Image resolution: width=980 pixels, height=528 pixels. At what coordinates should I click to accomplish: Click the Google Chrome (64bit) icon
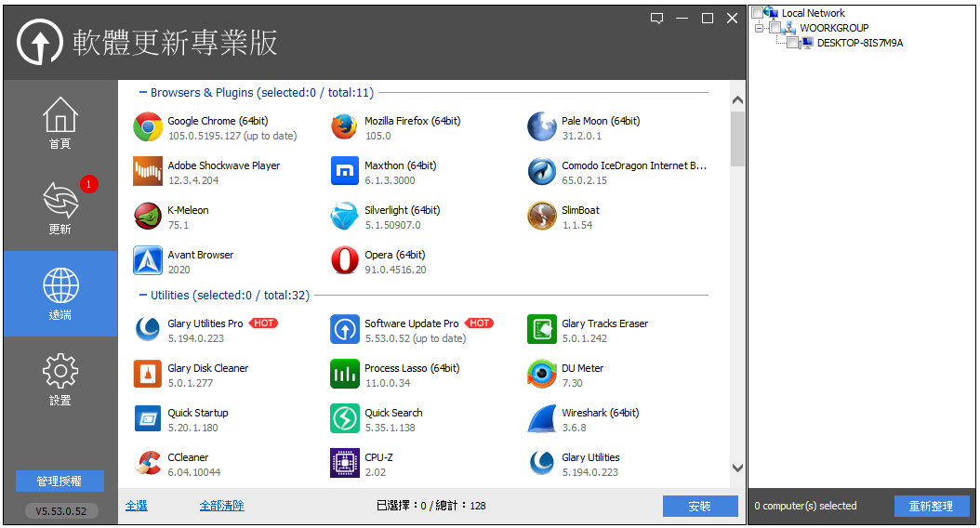[148, 127]
